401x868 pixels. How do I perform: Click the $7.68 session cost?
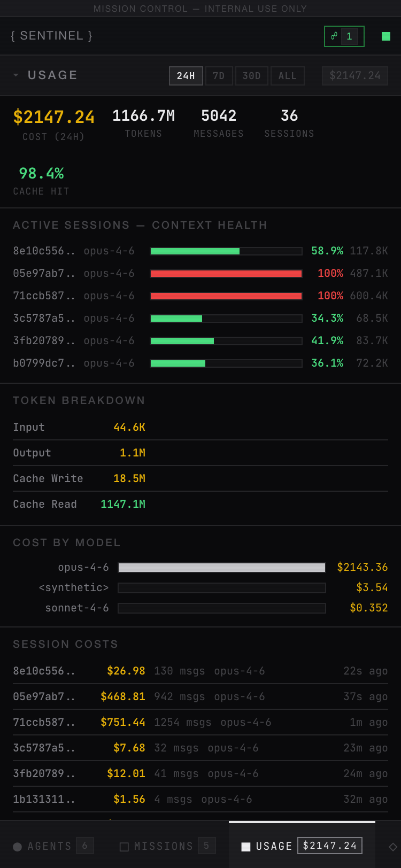point(129,748)
